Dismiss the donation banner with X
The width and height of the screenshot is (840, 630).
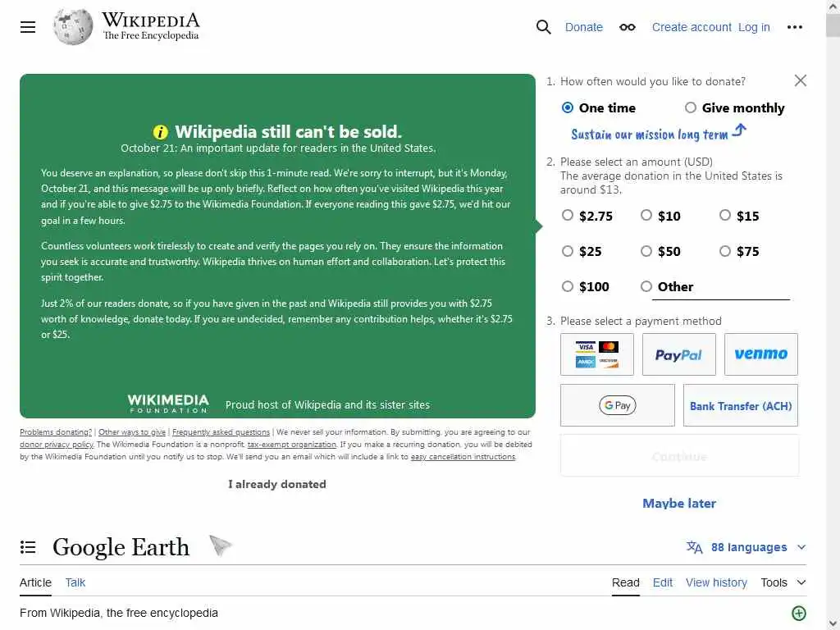pyautogui.click(x=801, y=80)
